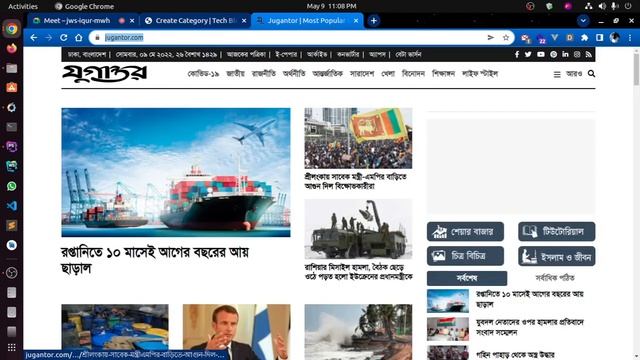Open the browser home page
Screen dimensions: 640x360
(79, 38)
